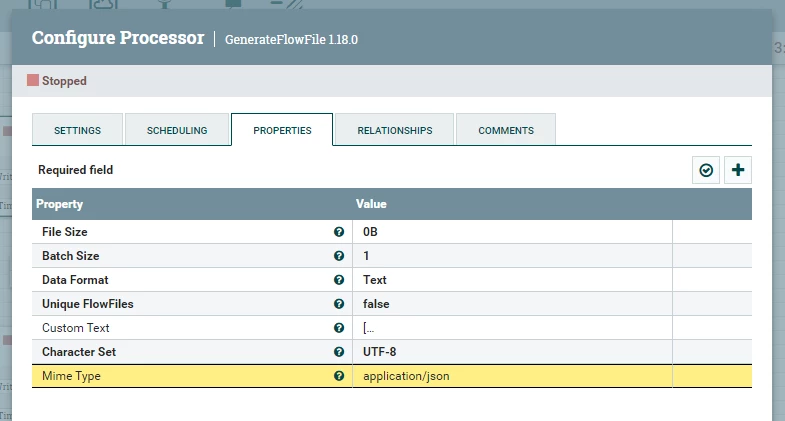Click the GenerateFlowFile 1.18.0 title text
The image size is (785, 421).
291,40
